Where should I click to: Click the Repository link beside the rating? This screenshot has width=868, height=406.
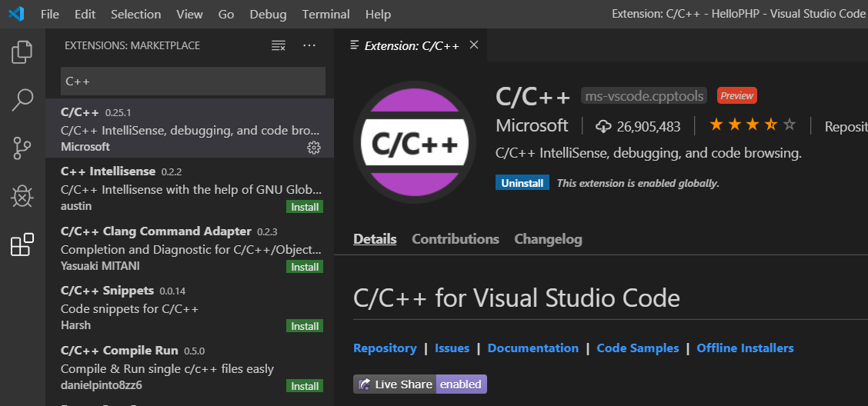tap(846, 126)
